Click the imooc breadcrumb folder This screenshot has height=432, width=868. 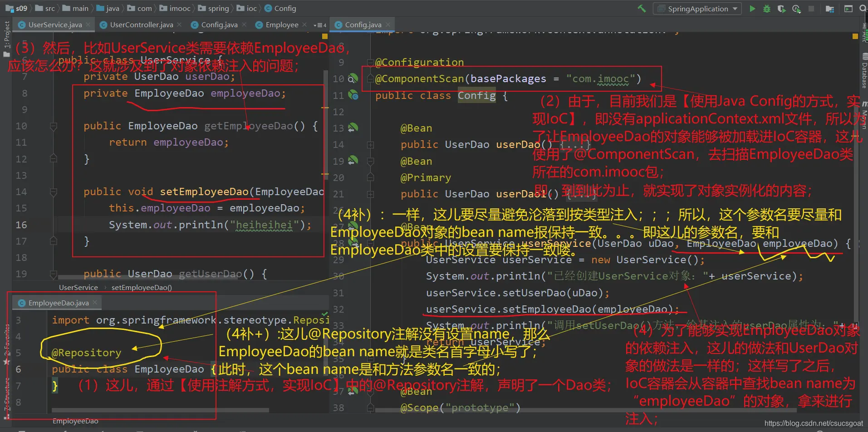pyautogui.click(x=180, y=9)
